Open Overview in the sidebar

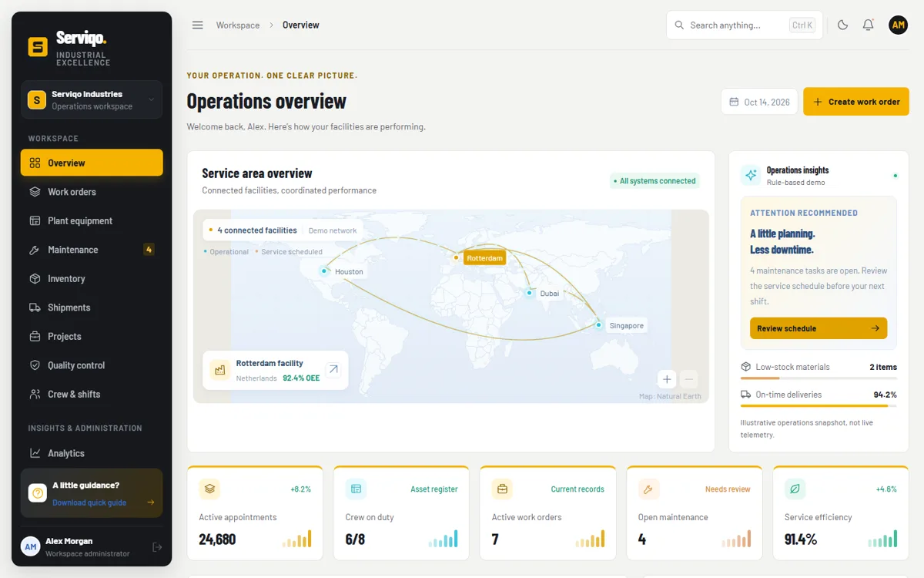tap(92, 163)
